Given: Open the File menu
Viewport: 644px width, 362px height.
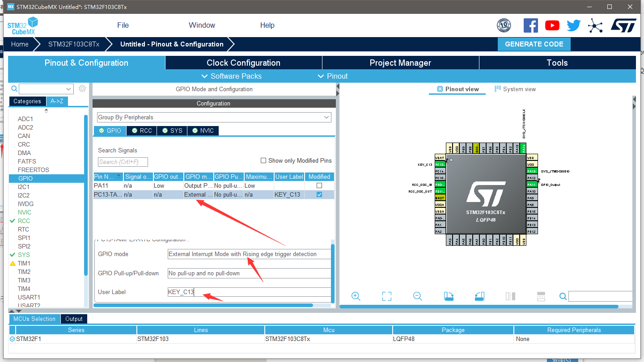Looking at the screenshot, I should pos(123,25).
